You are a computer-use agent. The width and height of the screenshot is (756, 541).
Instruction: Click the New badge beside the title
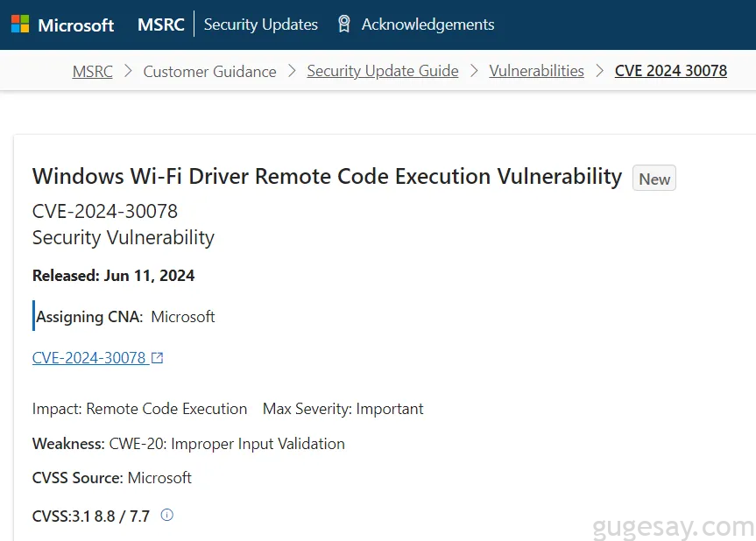point(654,179)
